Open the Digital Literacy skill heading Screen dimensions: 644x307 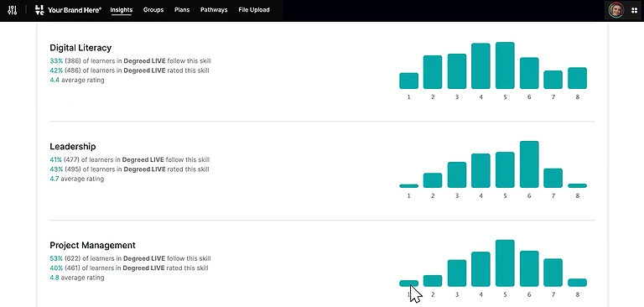point(80,48)
